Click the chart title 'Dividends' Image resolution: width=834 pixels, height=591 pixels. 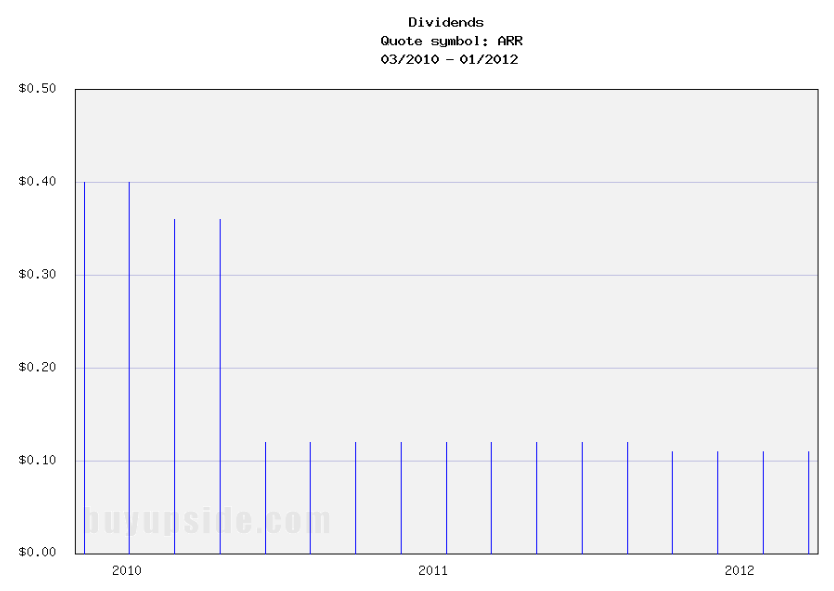(446, 22)
